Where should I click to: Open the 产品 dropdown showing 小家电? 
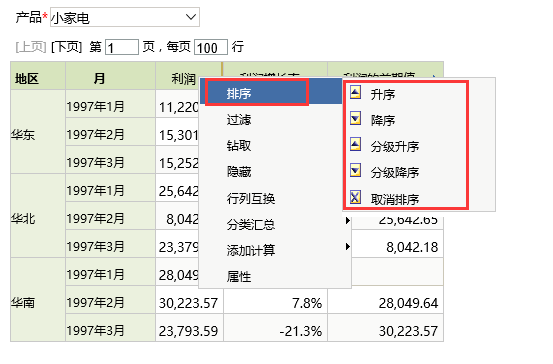[125, 17]
